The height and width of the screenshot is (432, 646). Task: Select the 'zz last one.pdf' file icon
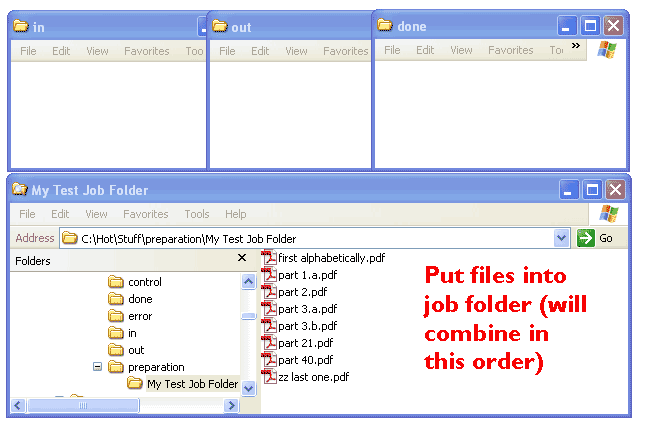pyautogui.click(x=268, y=376)
